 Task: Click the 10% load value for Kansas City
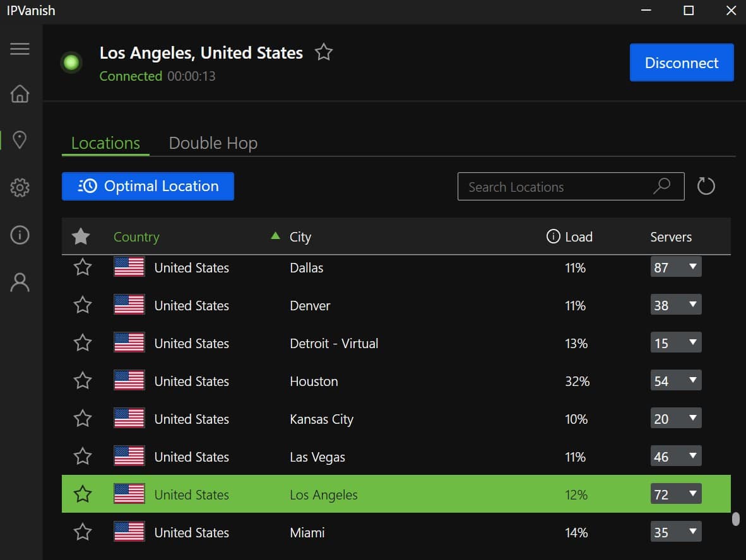coord(576,419)
